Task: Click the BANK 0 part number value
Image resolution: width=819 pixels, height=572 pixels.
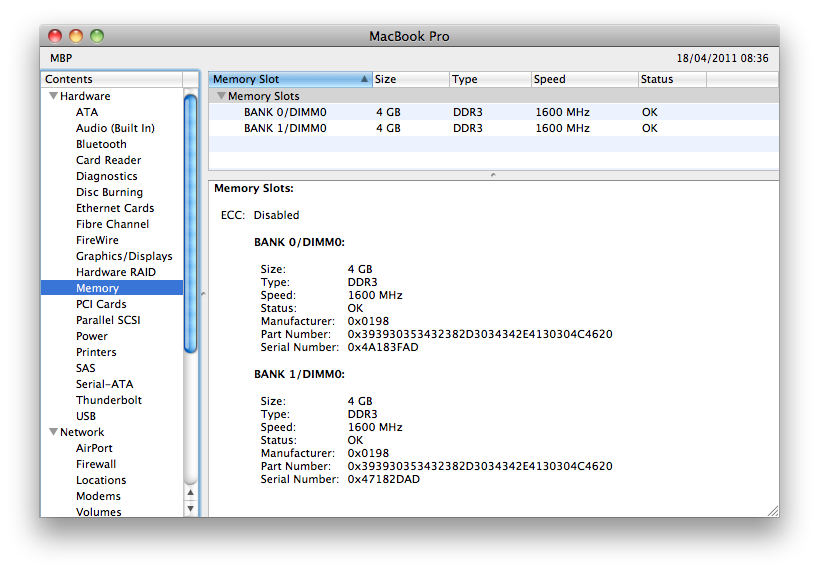Action: click(x=480, y=334)
